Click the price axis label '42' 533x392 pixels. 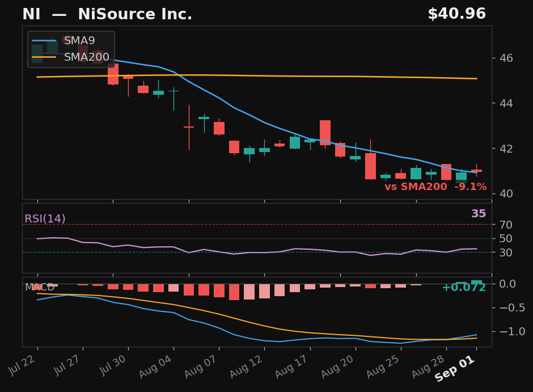(x=506, y=149)
